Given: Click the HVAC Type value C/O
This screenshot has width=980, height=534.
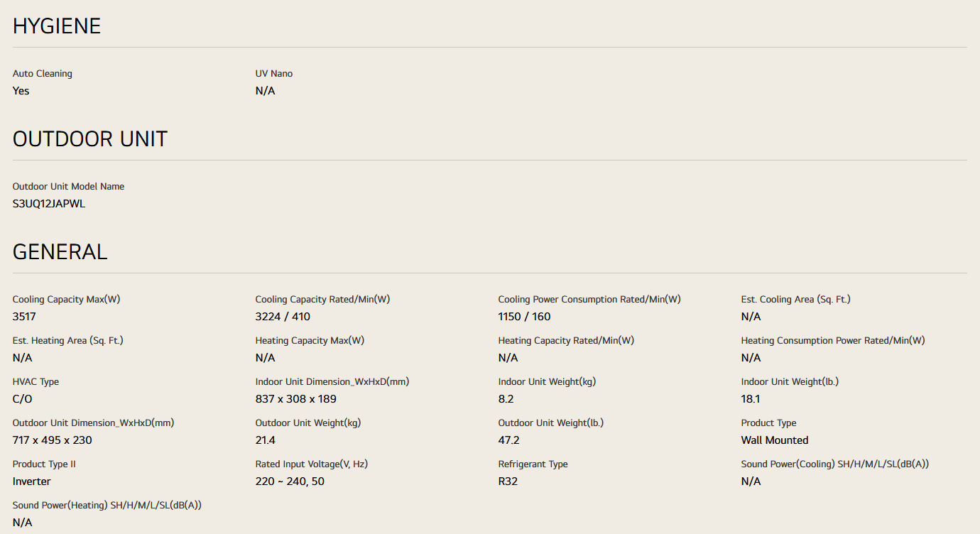Looking at the screenshot, I should [23, 399].
